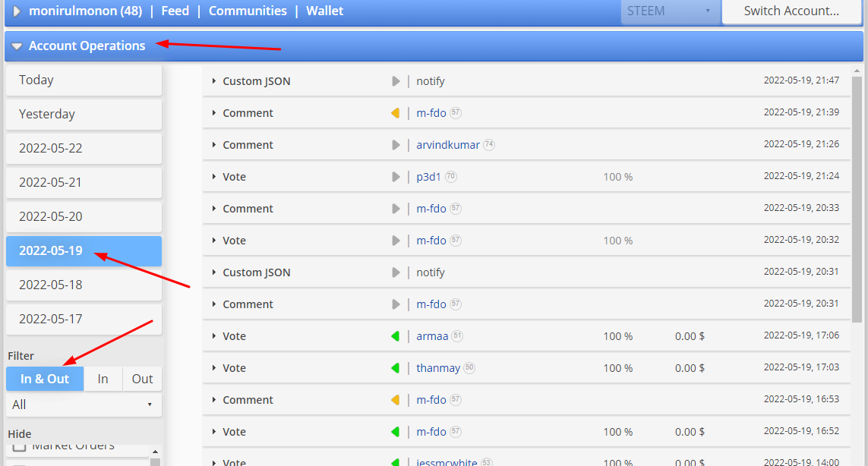Select date 2022-05-22
868x466 pixels.
[x=84, y=148]
